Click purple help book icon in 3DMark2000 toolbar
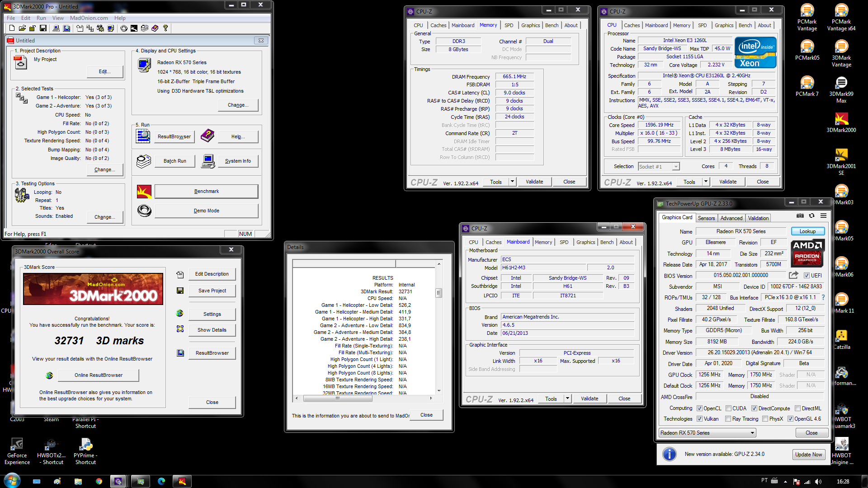Image resolution: width=868 pixels, height=488 pixels. pyautogui.click(x=155, y=28)
